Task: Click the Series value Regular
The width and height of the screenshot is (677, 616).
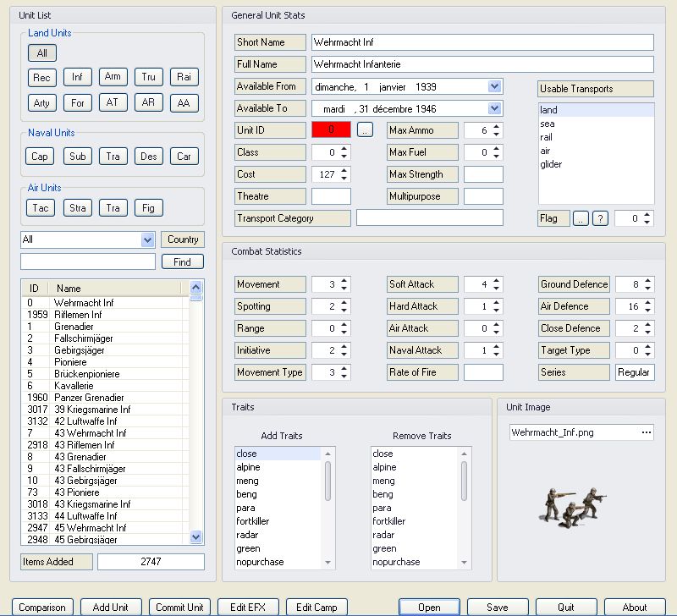Action: pos(635,372)
